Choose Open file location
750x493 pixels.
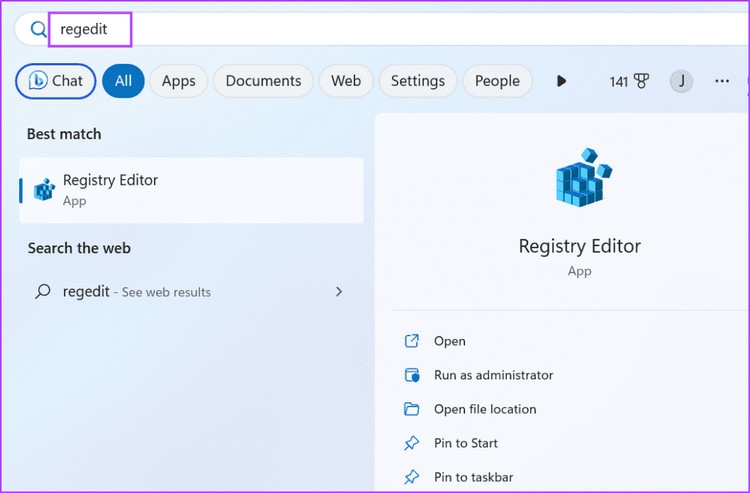pyautogui.click(x=485, y=409)
